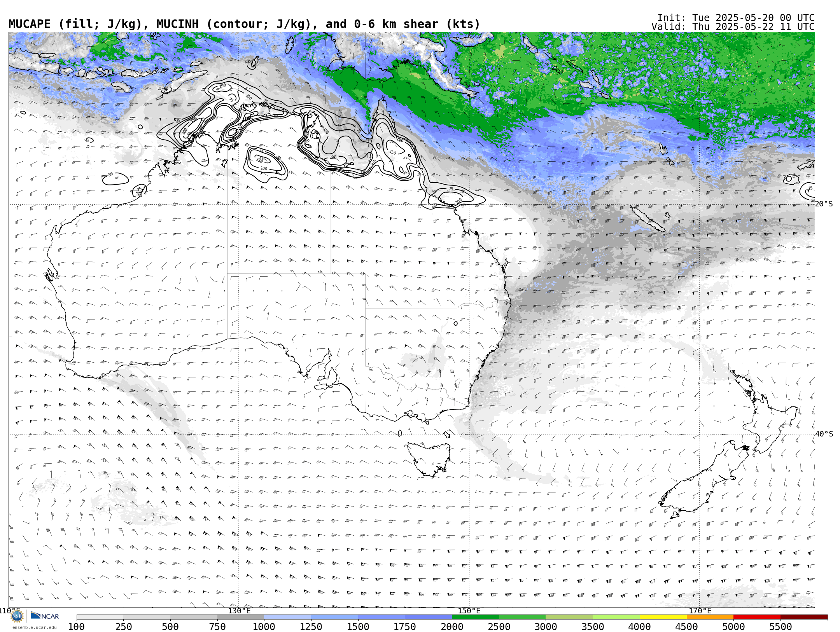Click the 150°E longitude label
Viewport: 840px width, 632px height.
point(469,611)
